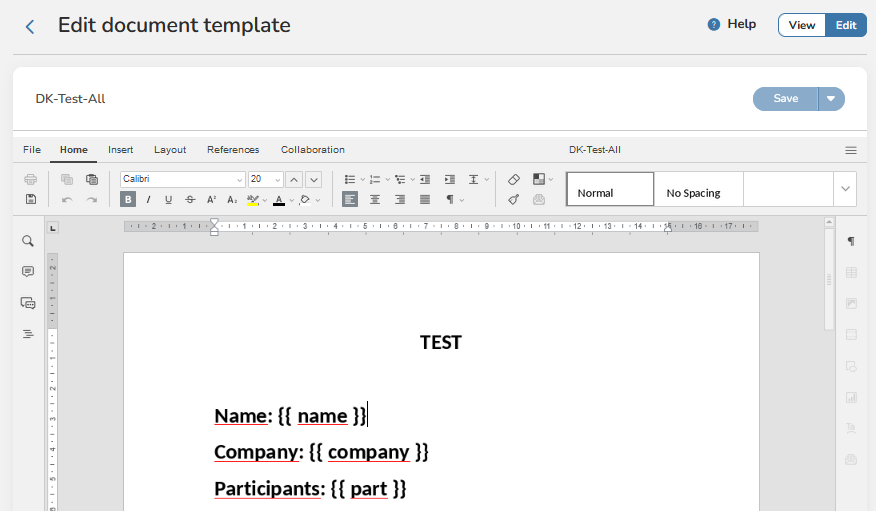The width and height of the screenshot is (876, 511).
Task: Toggle Bold formatting off
Action: point(128,199)
